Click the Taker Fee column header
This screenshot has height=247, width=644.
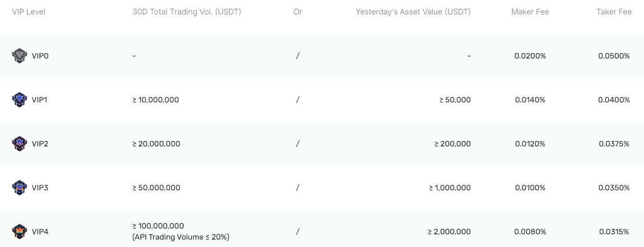tap(614, 12)
